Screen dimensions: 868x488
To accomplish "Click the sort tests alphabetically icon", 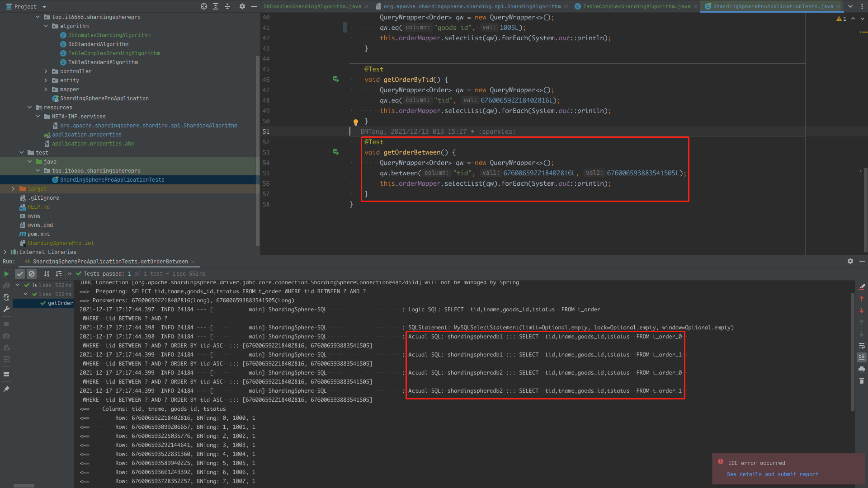I will point(47,273).
